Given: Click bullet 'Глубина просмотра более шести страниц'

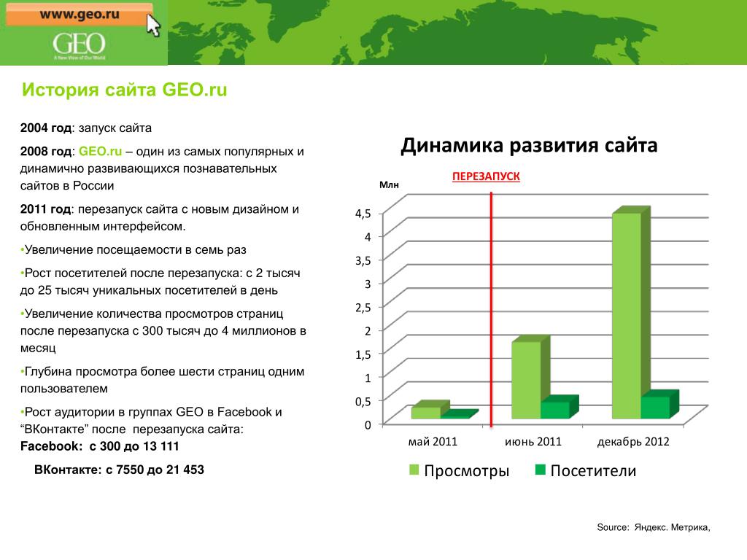Looking at the screenshot, I should [162, 380].
